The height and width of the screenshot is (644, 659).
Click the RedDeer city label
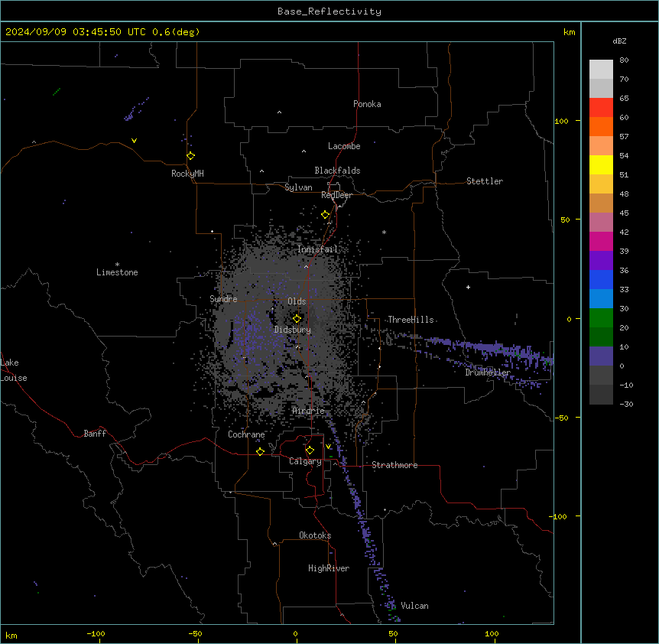[336, 195]
